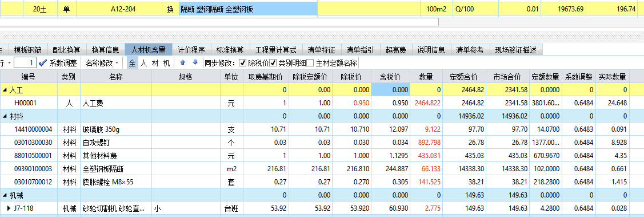Click the 除税价 column header

(x=351, y=77)
